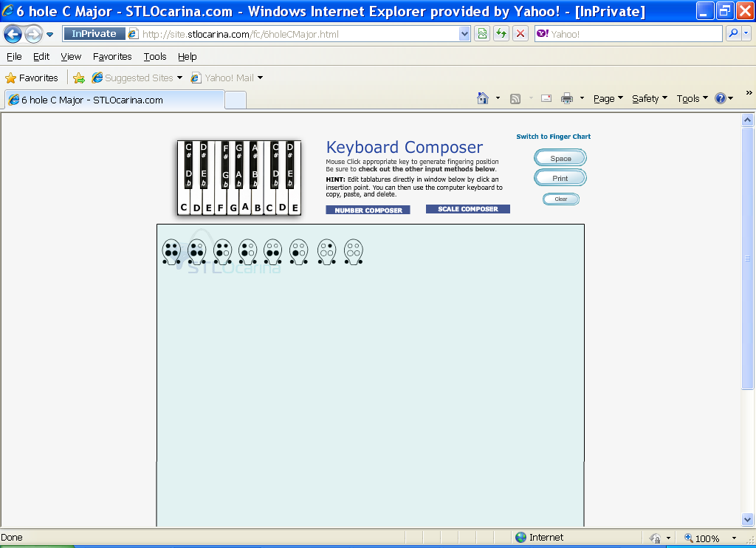Click the Home icon in command bar
Viewport: 756px width, 548px height.
pyautogui.click(x=483, y=98)
